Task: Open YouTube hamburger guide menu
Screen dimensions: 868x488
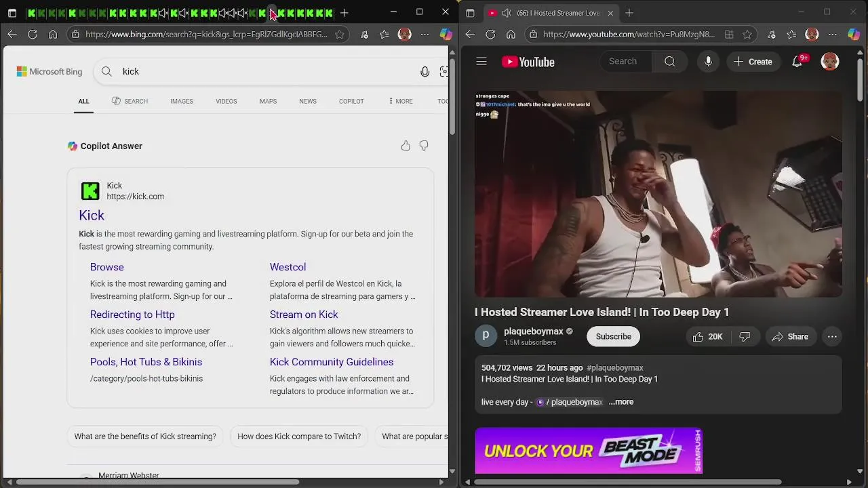Action: pyautogui.click(x=481, y=62)
